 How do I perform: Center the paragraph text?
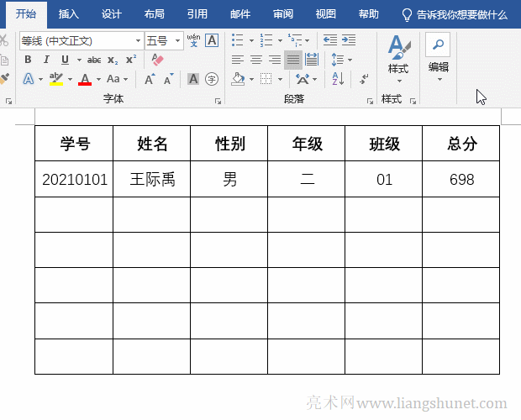point(255,60)
